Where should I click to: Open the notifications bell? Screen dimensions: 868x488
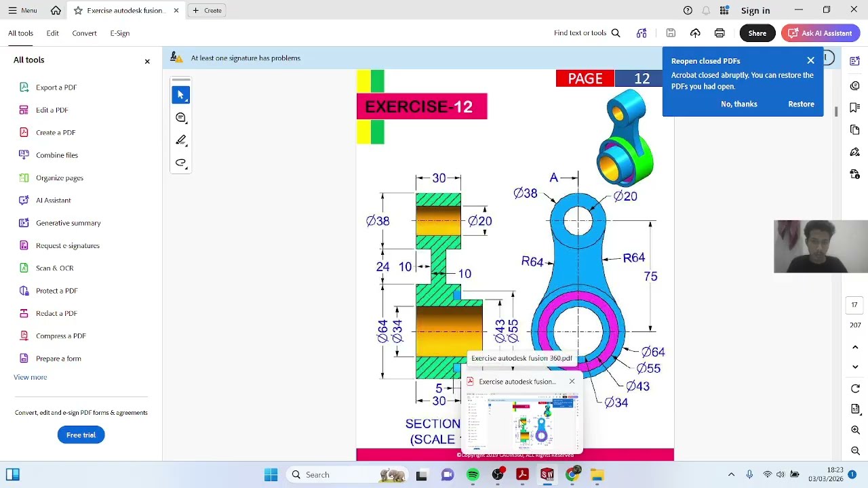click(x=706, y=10)
